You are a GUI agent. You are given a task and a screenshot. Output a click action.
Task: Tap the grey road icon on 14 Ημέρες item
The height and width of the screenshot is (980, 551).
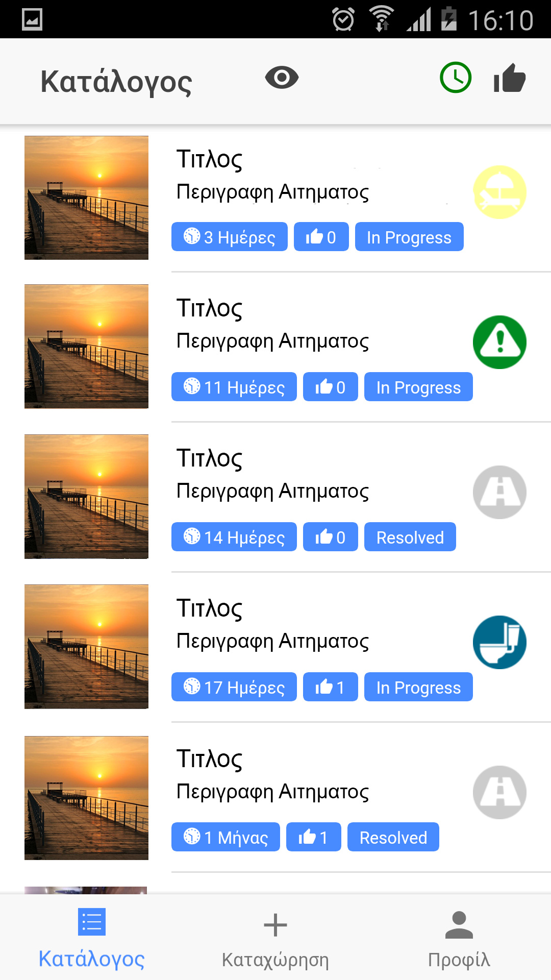(x=499, y=492)
